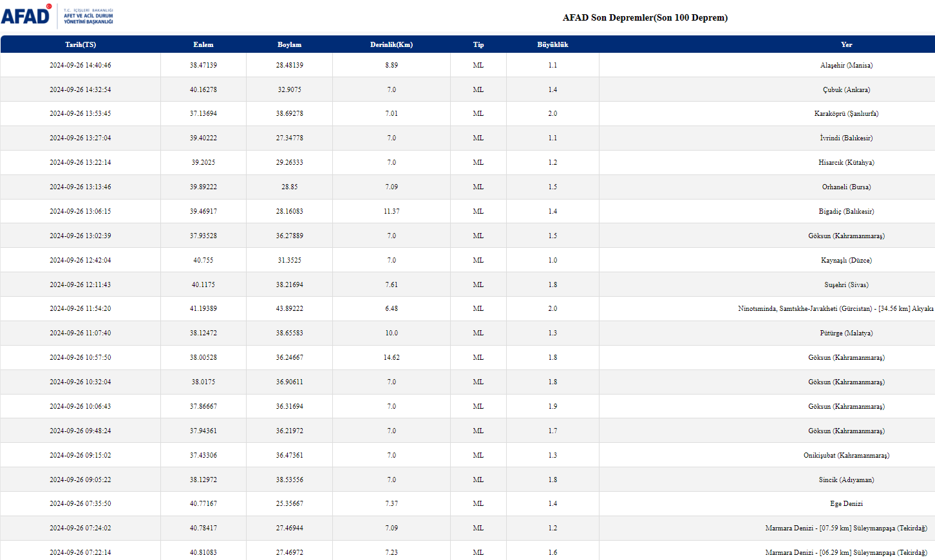Click the AFAD ministry emblem text
The height and width of the screenshot is (560, 935).
[88, 16]
